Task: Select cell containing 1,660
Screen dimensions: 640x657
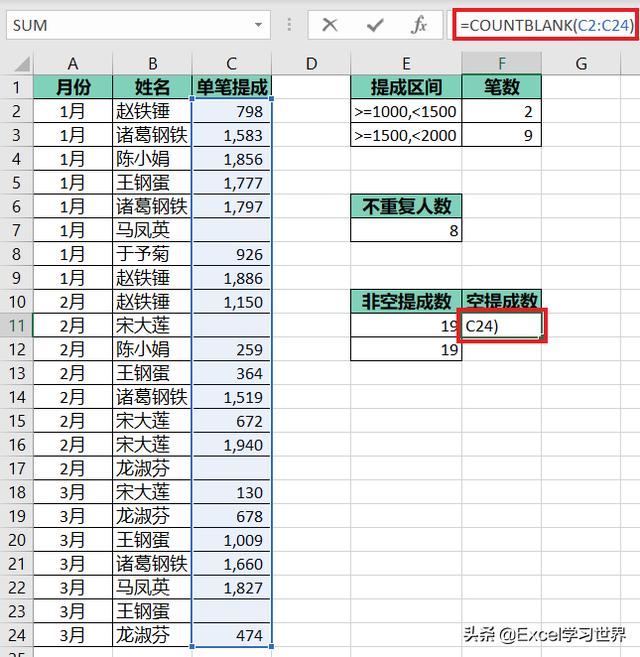Action: 232,564
